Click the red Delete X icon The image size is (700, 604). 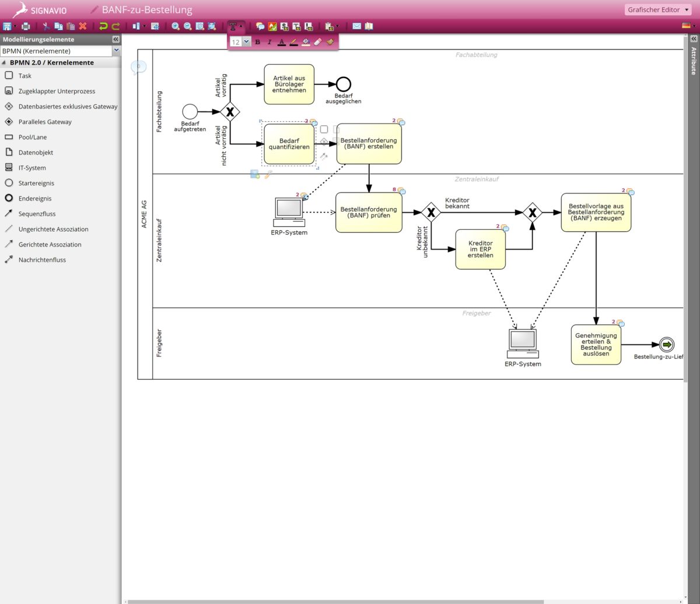pyautogui.click(x=83, y=26)
